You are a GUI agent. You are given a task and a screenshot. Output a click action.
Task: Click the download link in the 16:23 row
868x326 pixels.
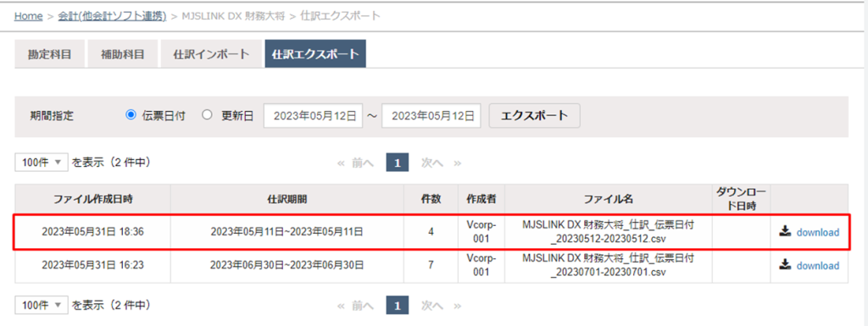pos(818,266)
